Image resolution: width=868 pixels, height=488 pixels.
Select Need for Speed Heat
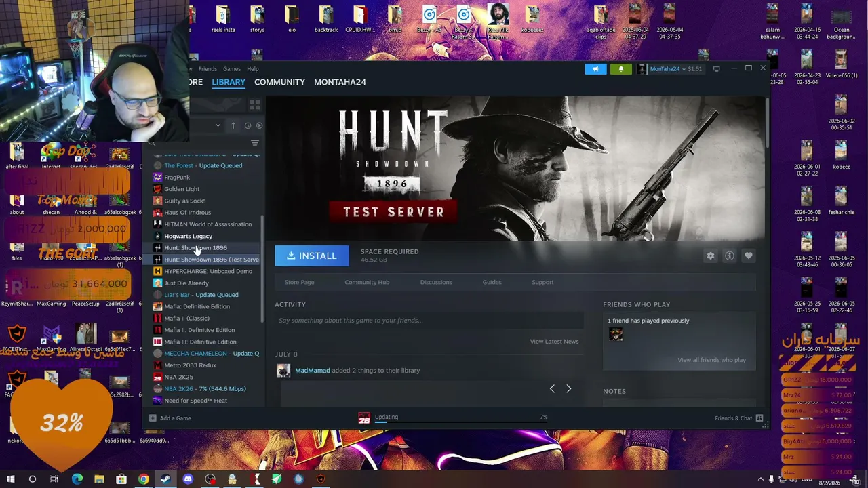[x=195, y=401]
